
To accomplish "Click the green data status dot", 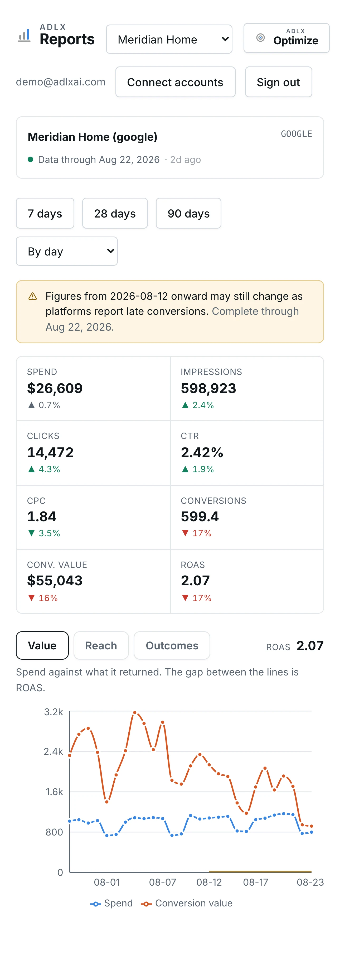I will [30, 160].
